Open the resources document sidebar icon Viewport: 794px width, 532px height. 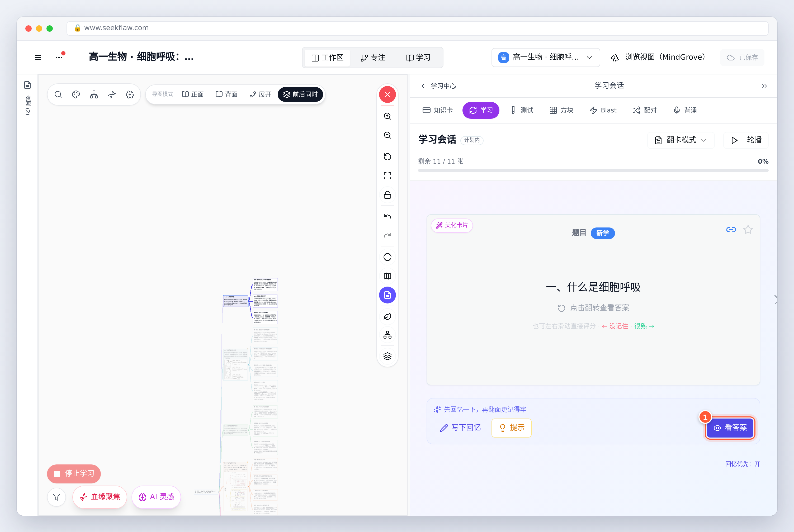[x=27, y=85]
